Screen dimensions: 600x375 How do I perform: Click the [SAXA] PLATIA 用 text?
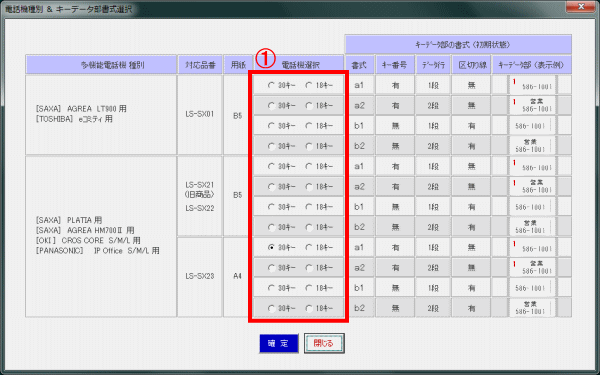(x=69, y=220)
